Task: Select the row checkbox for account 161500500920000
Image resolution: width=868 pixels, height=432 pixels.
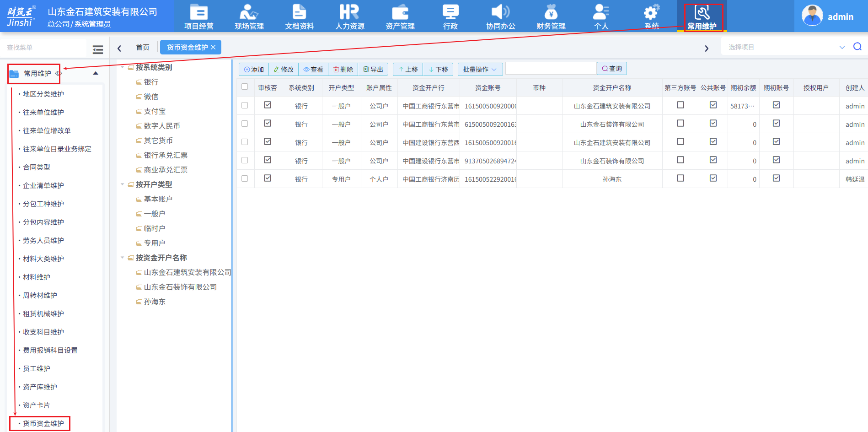Action: click(245, 105)
